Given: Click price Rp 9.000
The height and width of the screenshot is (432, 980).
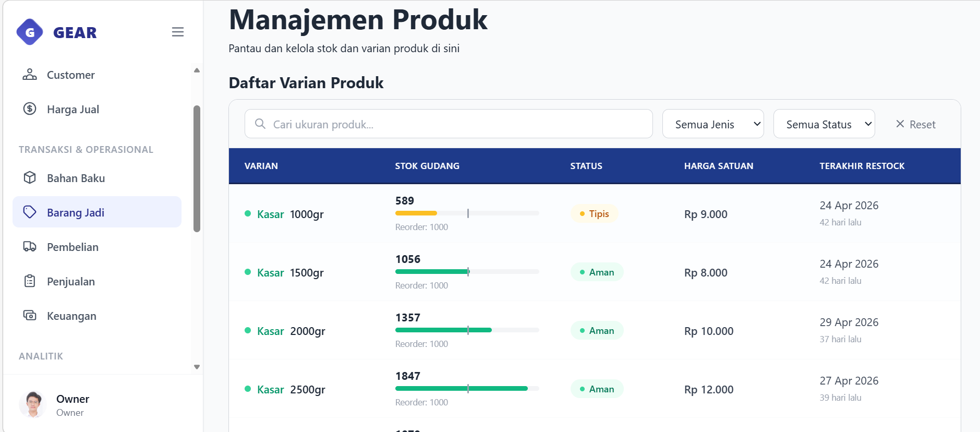Looking at the screenshot, I should pos(706,214).
